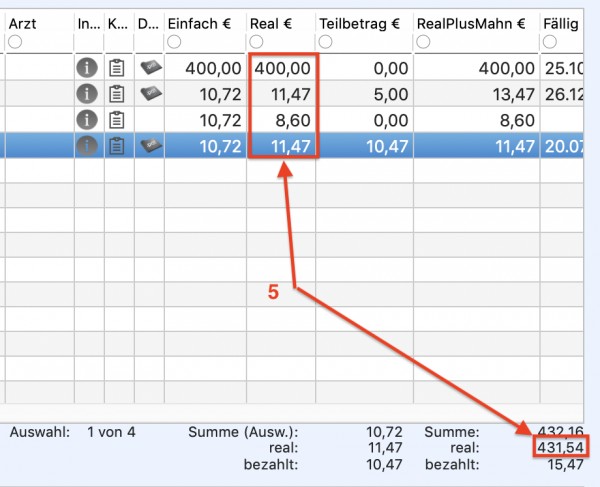Sort by RealPlusMahn € column header
The height and width of the screenshot is (487, 600).
click(471, 24)
